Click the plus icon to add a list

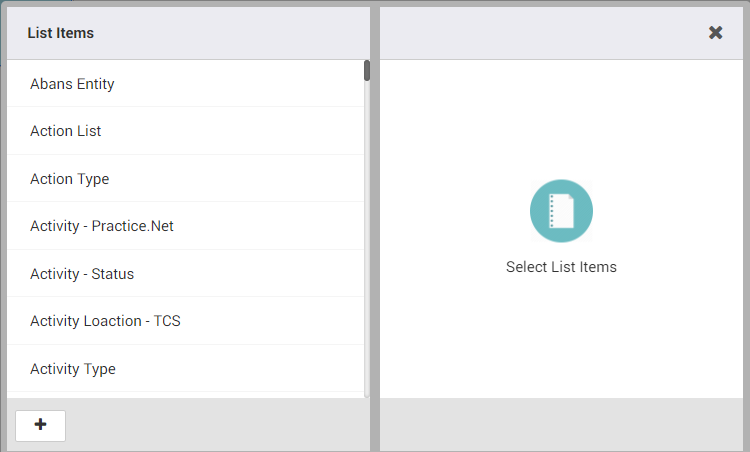pyautogui.click(x=40, y=425)
